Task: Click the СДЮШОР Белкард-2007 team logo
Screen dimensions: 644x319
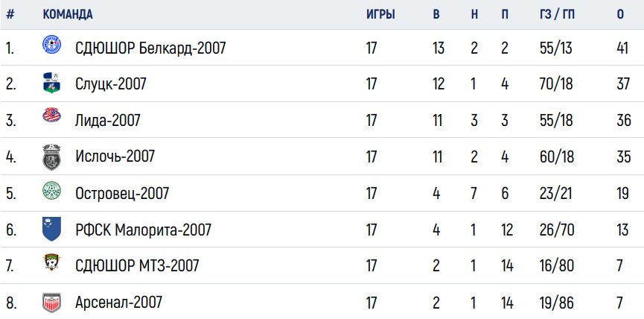Action: tap(52, 45)
